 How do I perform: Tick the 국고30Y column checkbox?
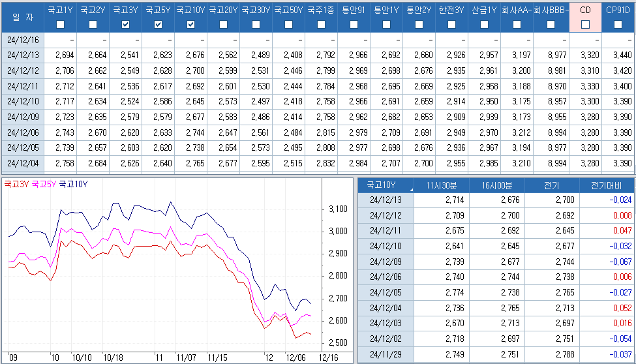(256, 24)
